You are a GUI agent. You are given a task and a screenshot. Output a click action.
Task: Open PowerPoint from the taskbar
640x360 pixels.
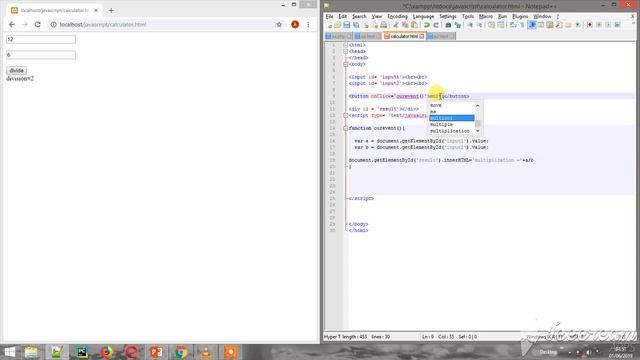(x=156, y=352)
